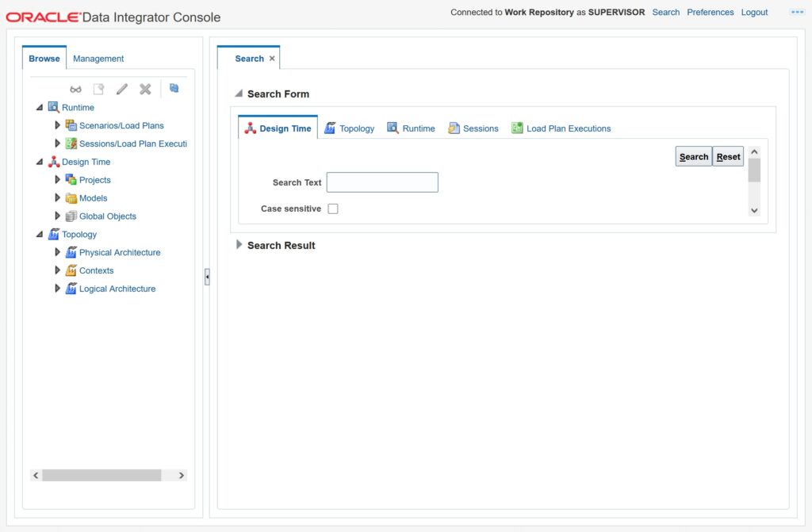This screenshot has height=532, width=812.
Task: Click the Topology node icon in tree
Action: (x=53, y=234)
